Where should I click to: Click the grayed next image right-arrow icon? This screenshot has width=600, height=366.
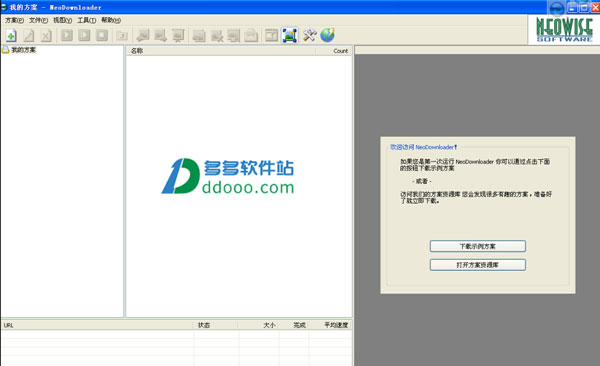tap(160, 36)
